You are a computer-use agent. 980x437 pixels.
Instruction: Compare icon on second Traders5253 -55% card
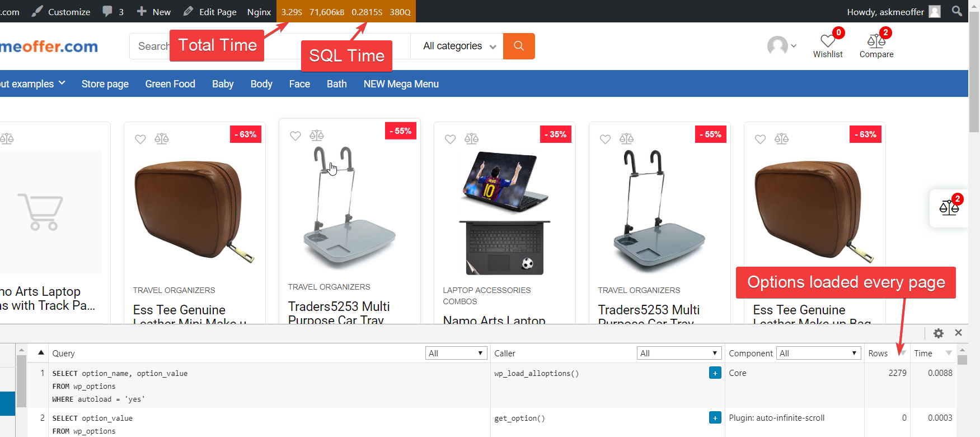[627, 138]
